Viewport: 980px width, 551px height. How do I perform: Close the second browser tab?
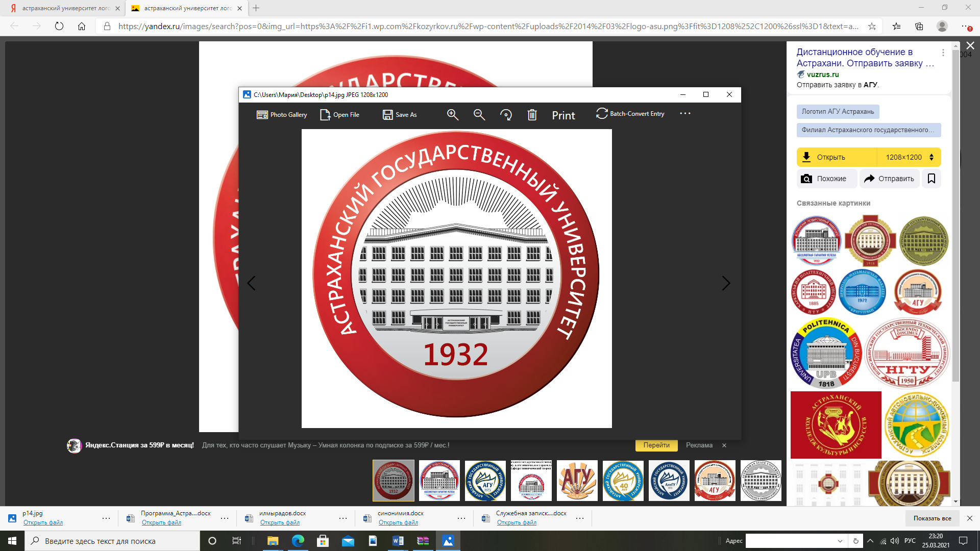pyautogui.click(x=240, y=8)
